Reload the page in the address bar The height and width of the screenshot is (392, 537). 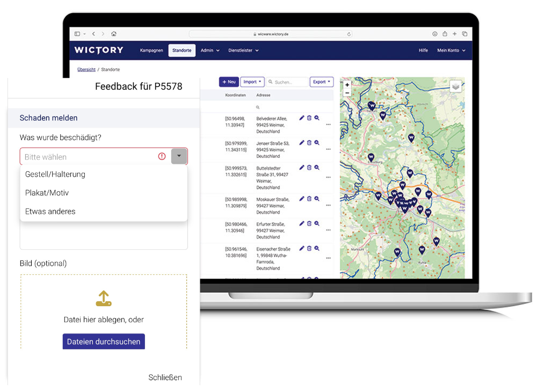[349, 34]
